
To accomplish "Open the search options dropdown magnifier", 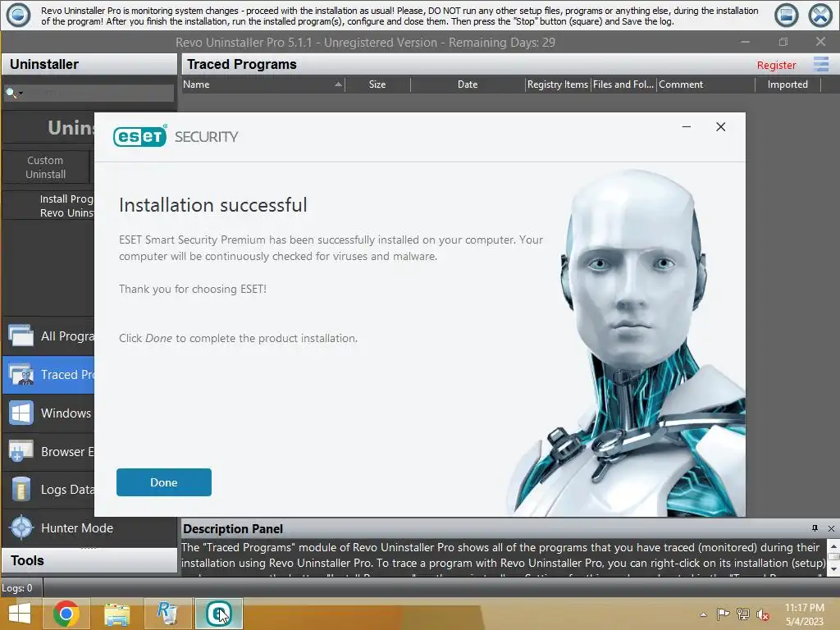I will tap(13, 94).
